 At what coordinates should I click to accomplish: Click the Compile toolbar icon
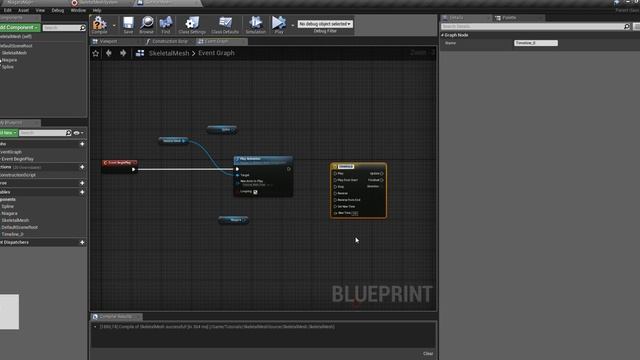[99, 24]
